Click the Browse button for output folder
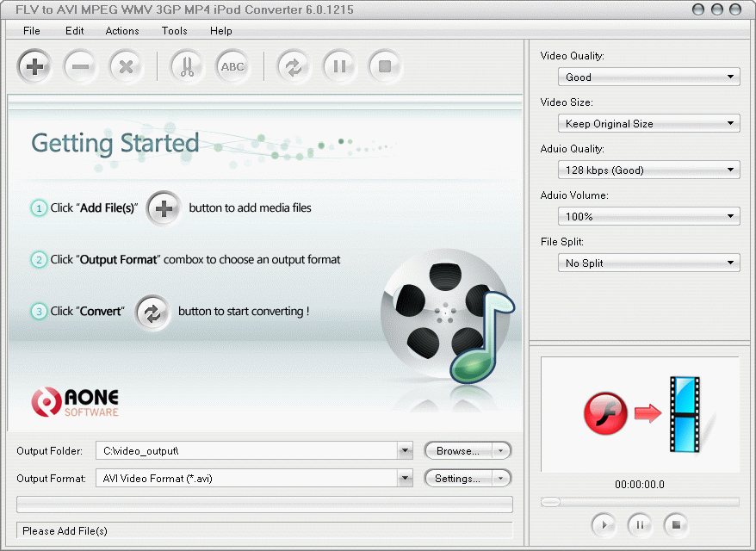The width and height of the screenshot is (756, 551). pos(462,450)
